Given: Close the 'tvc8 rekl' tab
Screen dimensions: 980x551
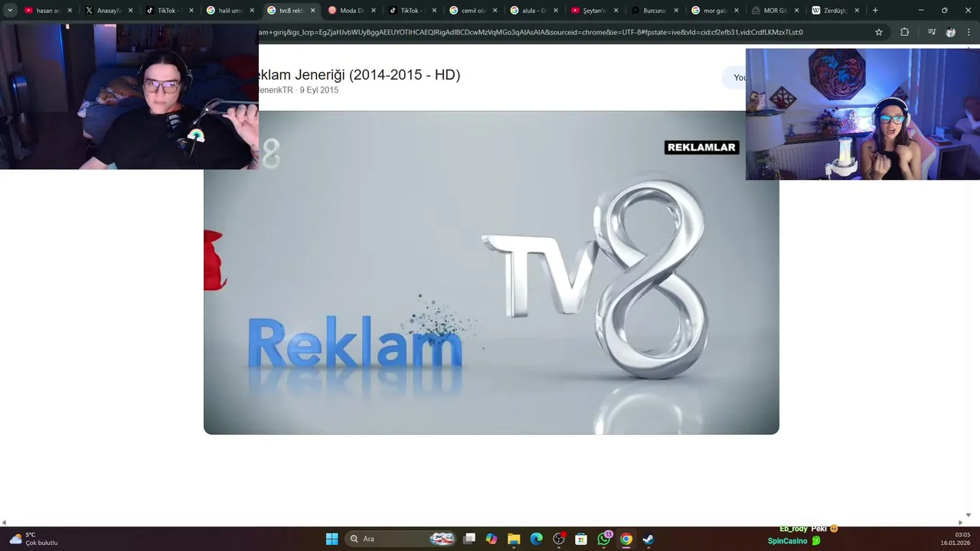Looking at the screenshot, I should pos(312,11).
